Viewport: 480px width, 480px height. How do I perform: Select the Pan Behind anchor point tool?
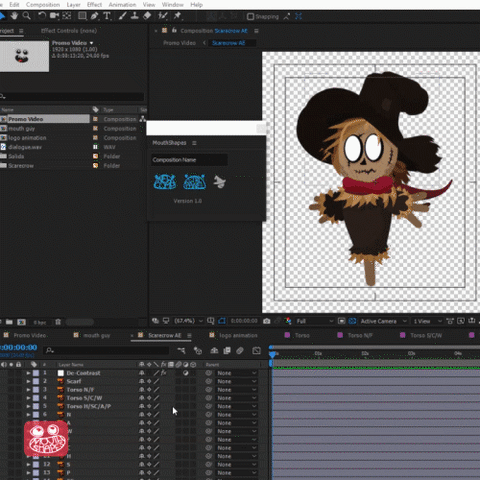[x=67, y=16]
